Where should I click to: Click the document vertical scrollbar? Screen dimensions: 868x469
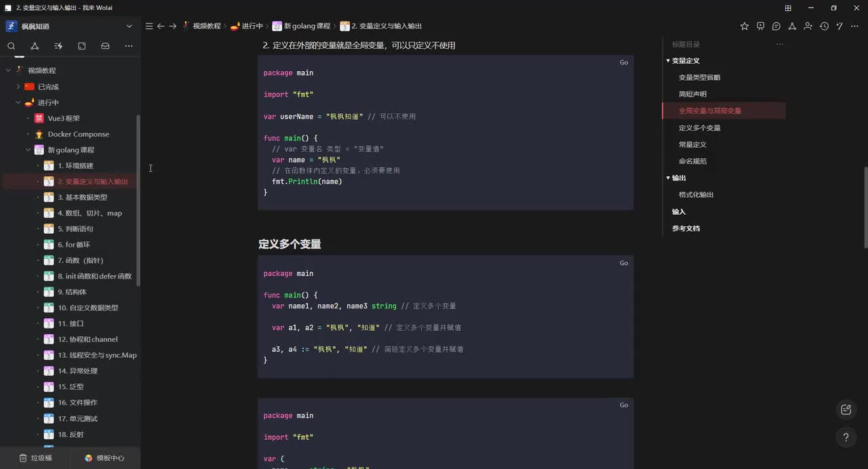865,207
